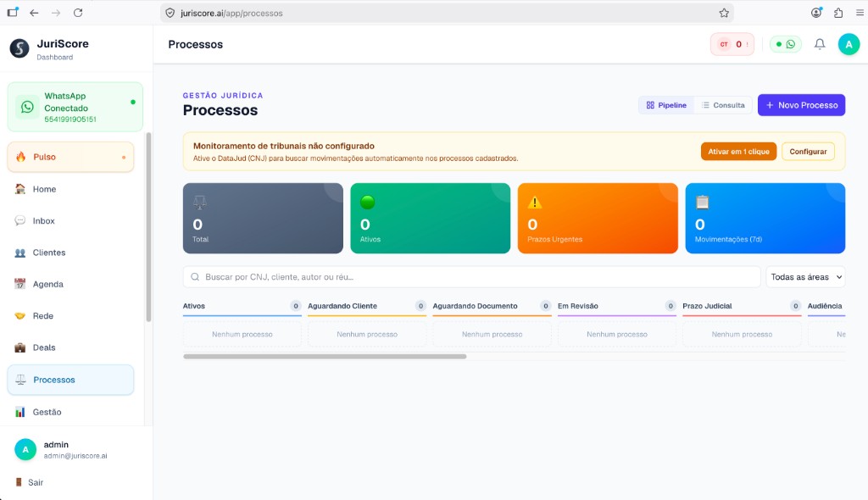Click 'Ativar em 1 clique' button
Viewport: 868px width, 500px height.
[x=738, y=152]
